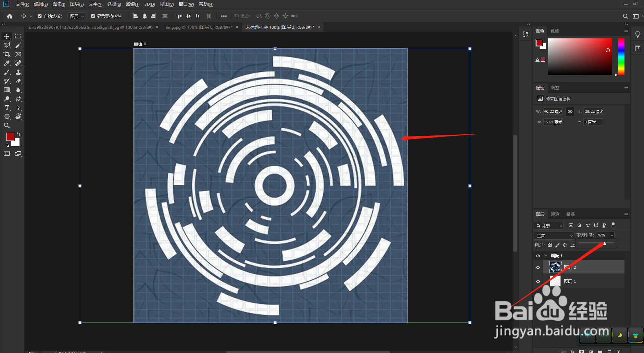Screen dimensions: 644x353
Task: Open the Properties panel menu
Action: [626, 88]
